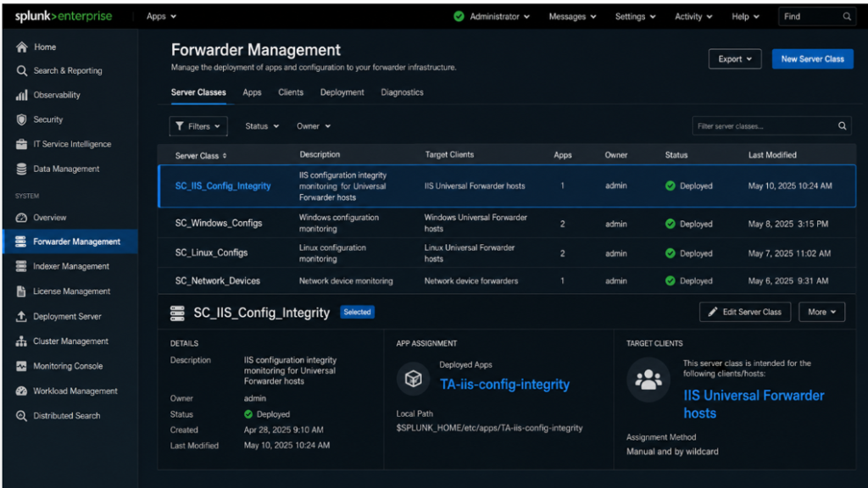Switch to the Clients tab
868x488 pixels.
coord(291,92)
